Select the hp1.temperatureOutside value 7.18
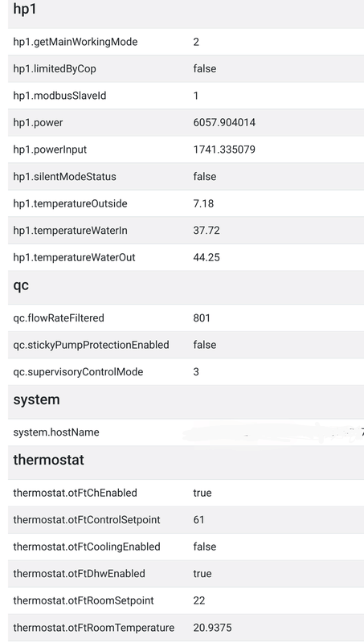 point(203,204)
